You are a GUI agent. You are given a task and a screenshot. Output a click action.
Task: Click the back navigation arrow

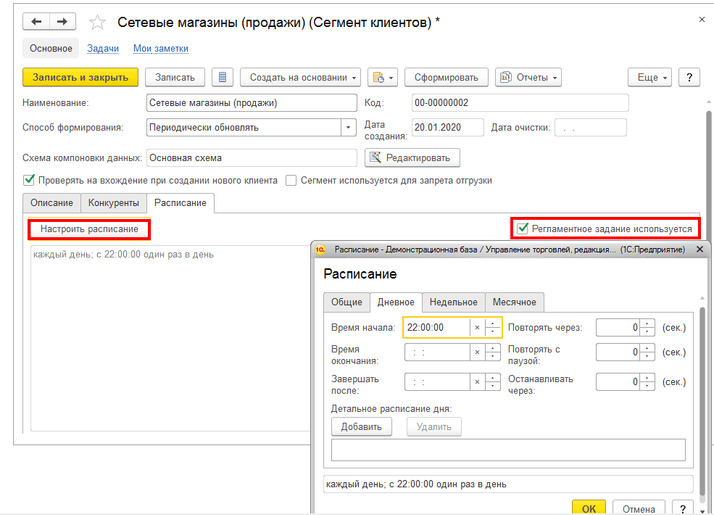37,21
